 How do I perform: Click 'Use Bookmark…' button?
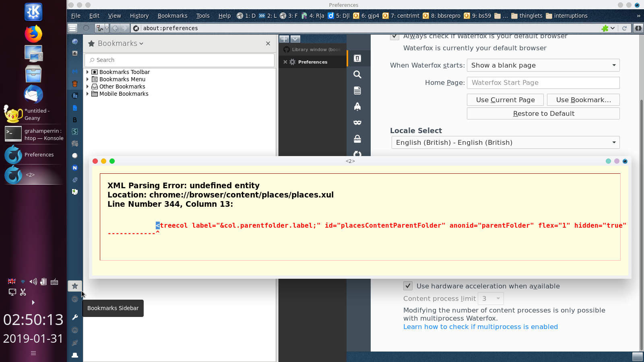(583, 100)
